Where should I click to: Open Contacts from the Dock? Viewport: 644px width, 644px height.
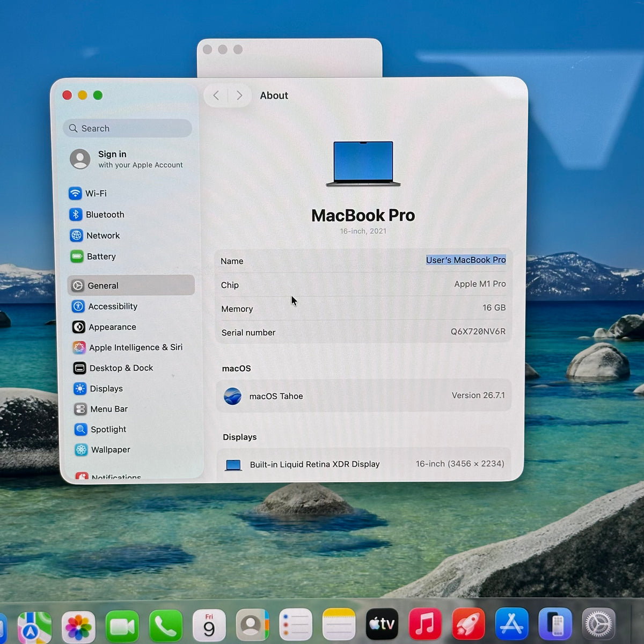(252, 625)
